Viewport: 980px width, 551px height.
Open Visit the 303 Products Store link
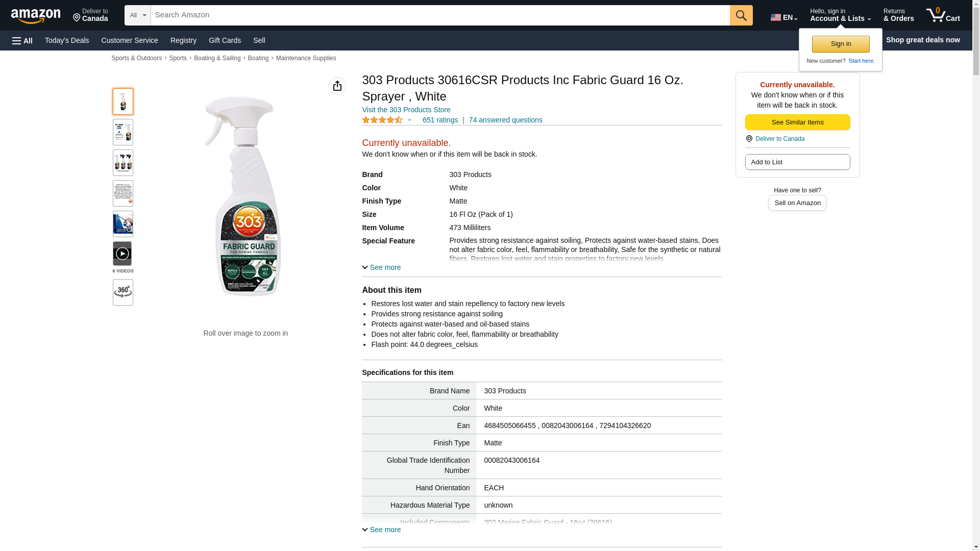point(406,110)
